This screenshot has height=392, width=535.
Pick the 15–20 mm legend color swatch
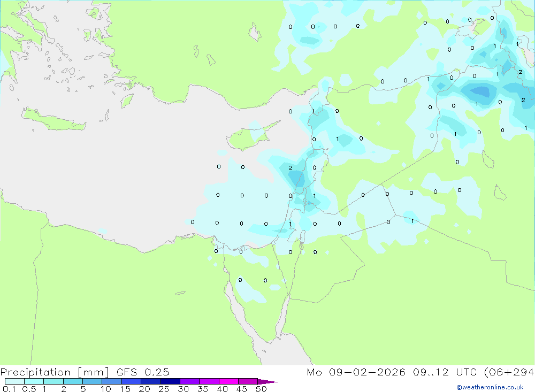[x=132, y=381]
